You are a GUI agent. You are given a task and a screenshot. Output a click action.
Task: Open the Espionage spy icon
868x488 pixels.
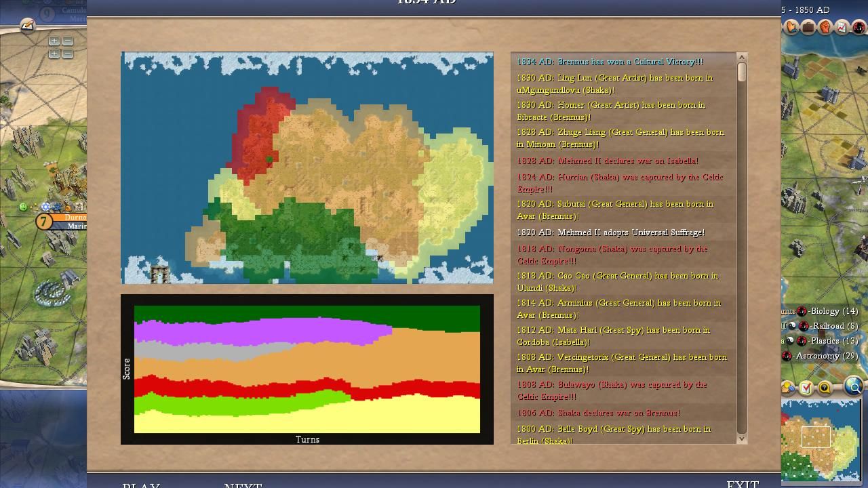point(859,27)
